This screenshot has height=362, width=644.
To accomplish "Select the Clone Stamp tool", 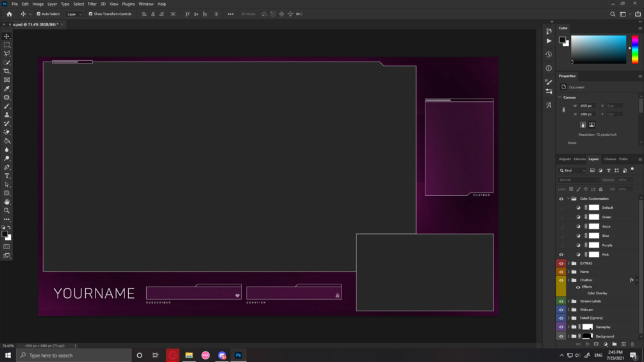I will (x=7, y=115).
